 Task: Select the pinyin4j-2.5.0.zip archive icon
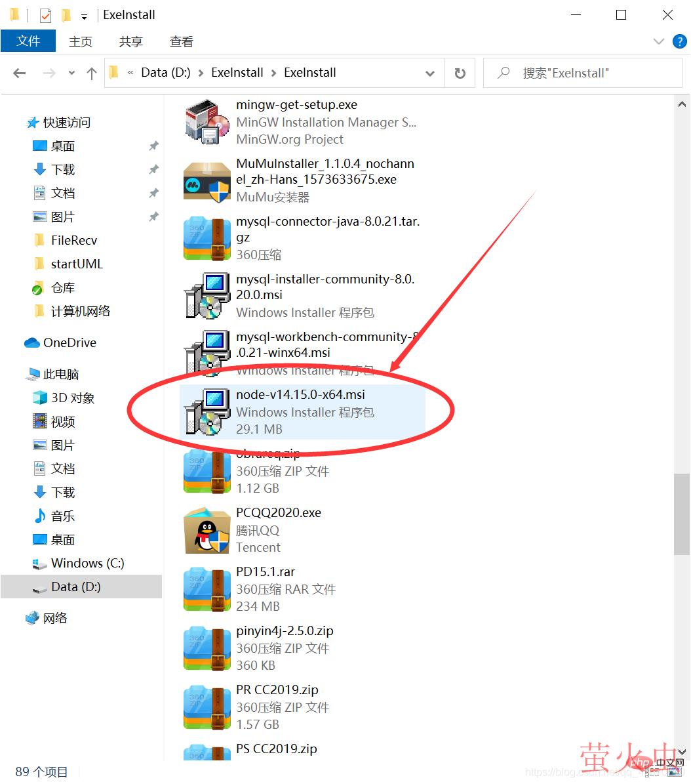coord(207,648)
